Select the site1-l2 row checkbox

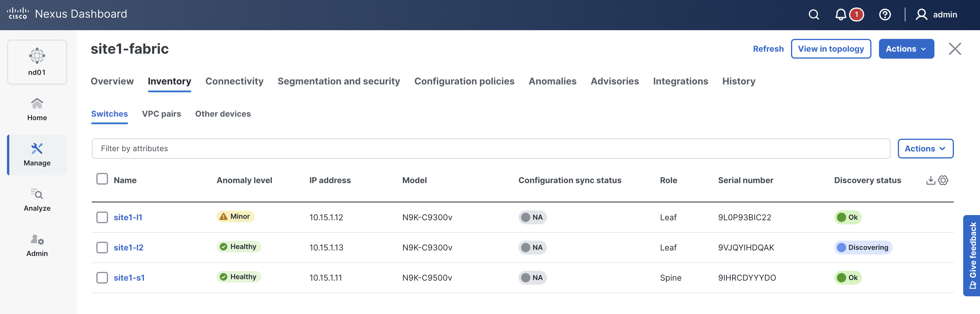102,248
